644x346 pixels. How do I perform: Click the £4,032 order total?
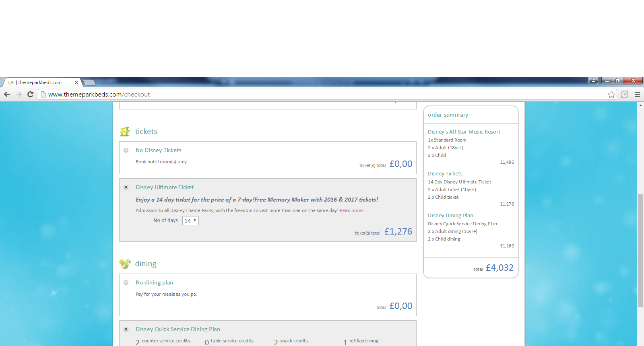click(x=500, y=268)
